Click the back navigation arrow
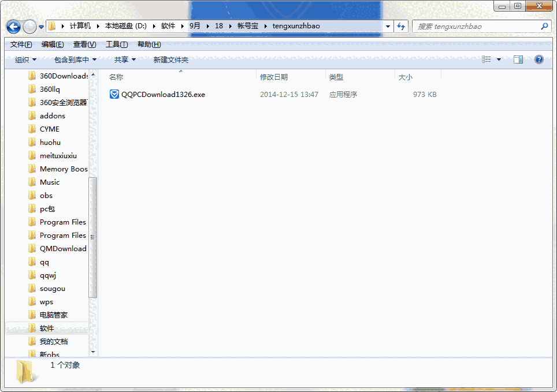The height and width of the screenshot is (392, 557). point(13,27)
